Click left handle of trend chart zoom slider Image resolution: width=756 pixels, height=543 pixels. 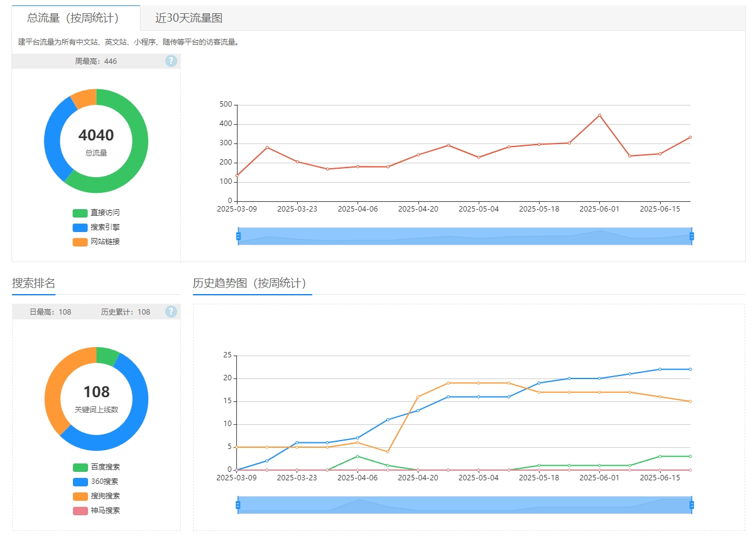238,505
